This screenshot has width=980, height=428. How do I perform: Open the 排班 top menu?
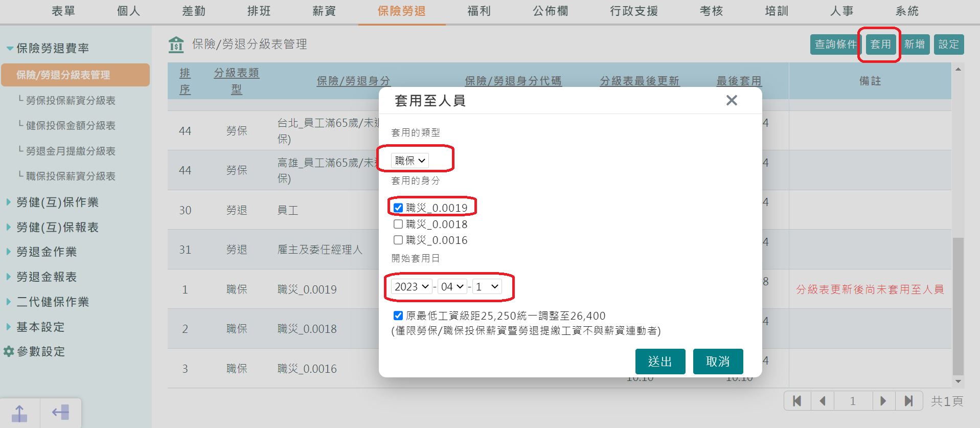[259, 11]
